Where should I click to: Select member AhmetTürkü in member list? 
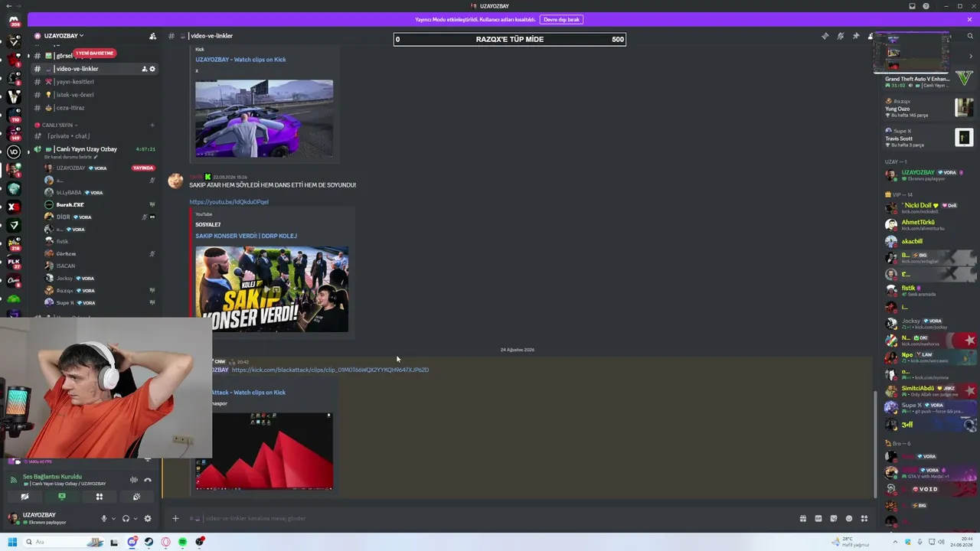(x=929, y=225)
